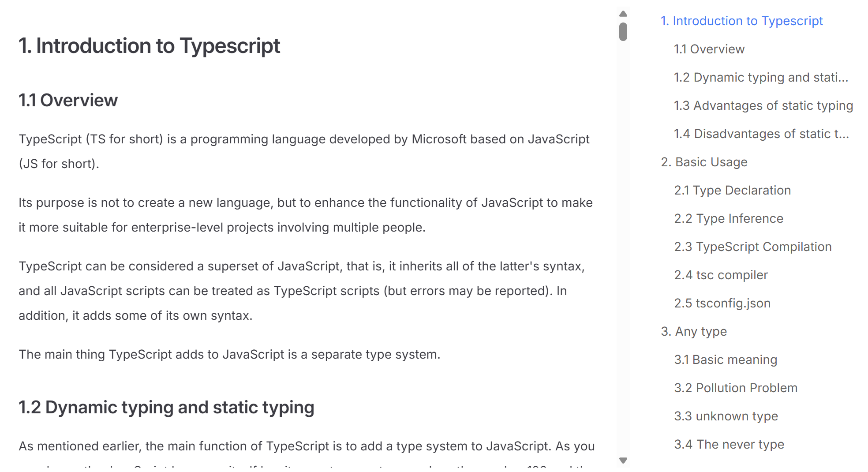
Task: Go to 1.2 Dynamic typing outline entry
Action: pos(761,77)
